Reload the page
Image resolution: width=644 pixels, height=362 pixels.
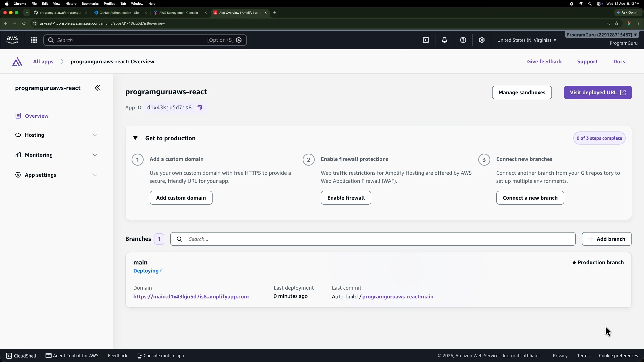pyautogui.click(x=24, y=23)
